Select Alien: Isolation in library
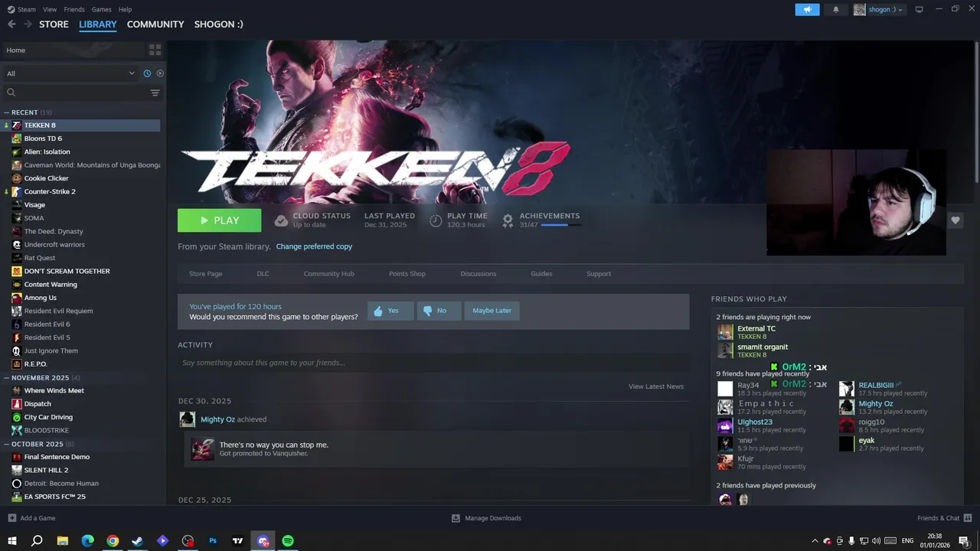980x551 pixels. 47,152
